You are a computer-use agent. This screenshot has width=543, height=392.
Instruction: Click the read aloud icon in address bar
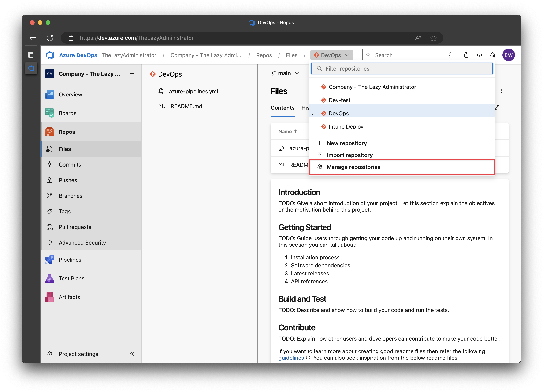[x=418, y=38]
